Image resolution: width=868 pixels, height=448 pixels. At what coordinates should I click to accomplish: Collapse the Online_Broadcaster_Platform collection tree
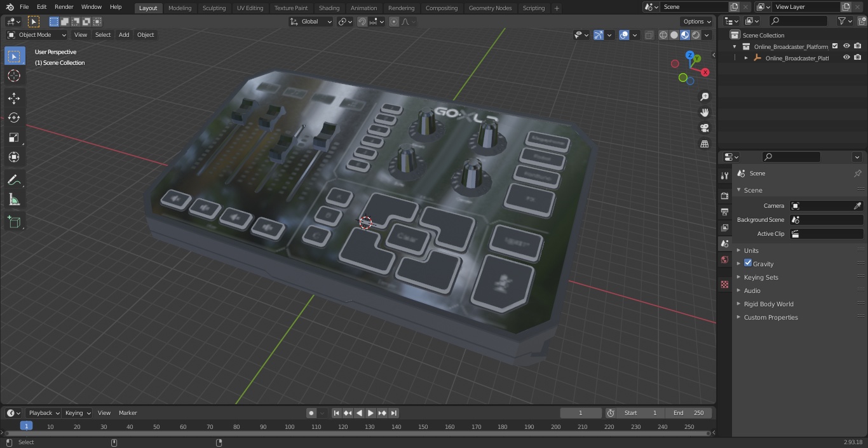click(735, 46)
